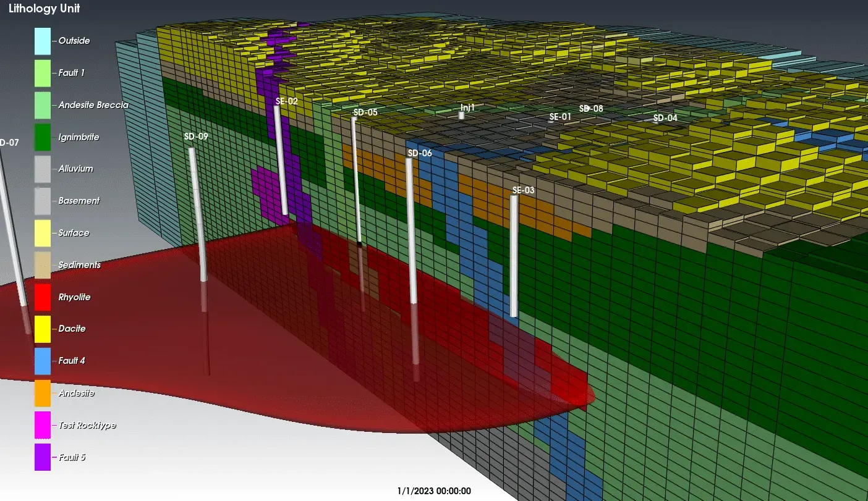
Task: Select the SD-09 well label
Action: tap(196, 137)
